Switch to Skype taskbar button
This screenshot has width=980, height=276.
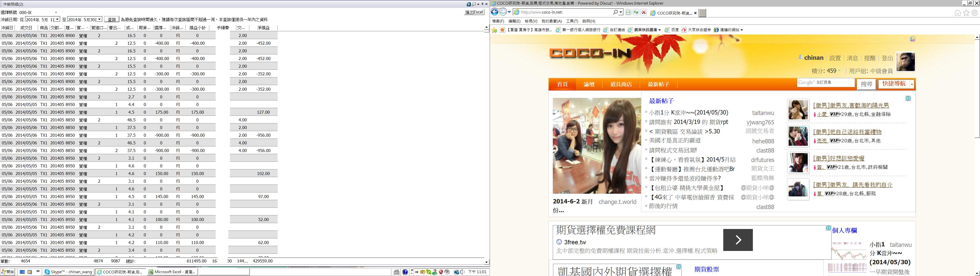(68, 272)
